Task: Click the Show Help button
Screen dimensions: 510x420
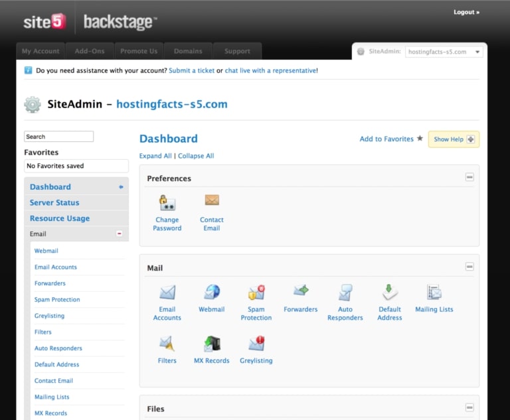Action: click(x=454, y=139)
